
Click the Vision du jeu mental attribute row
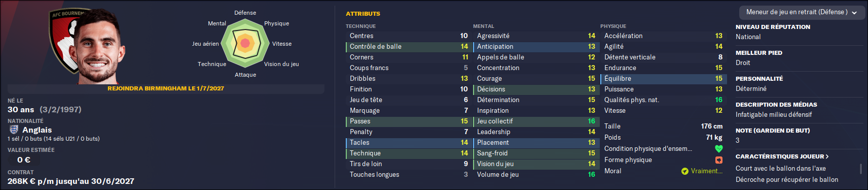point(535,164)
